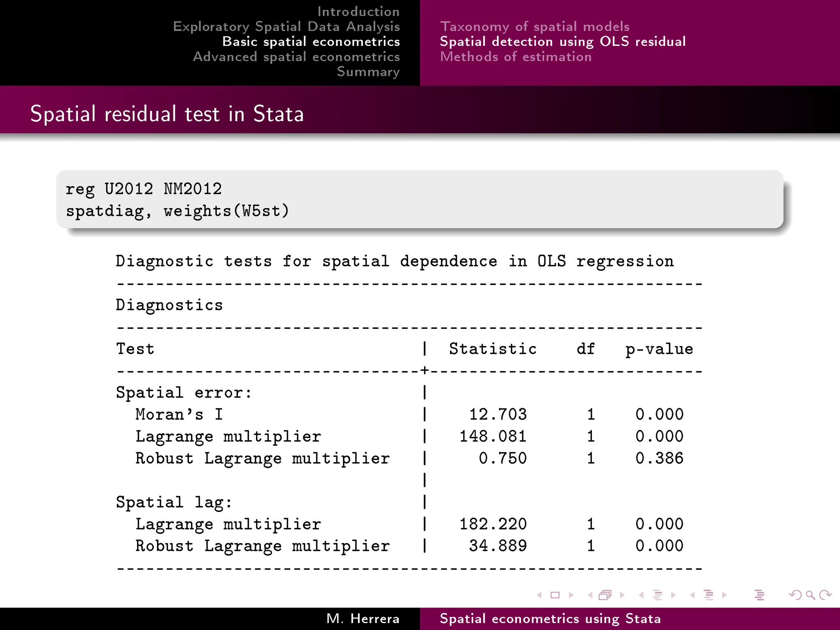This screenshot has height=630, width=840.
Task: Click the 'df' column header
Action: (x=585, y=349)
